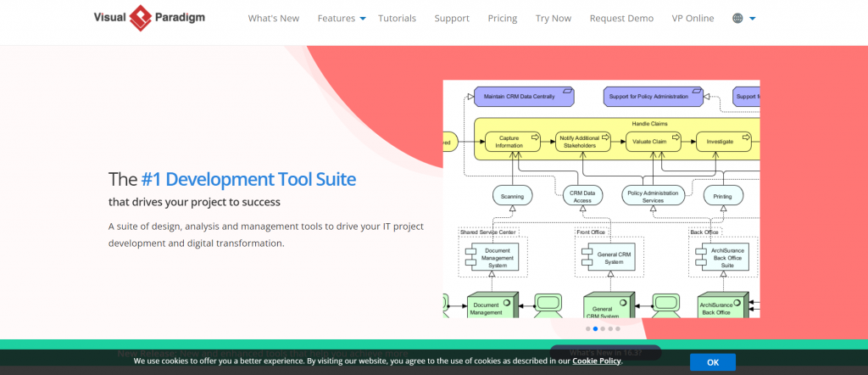Click the ArchiMate diagram slide image

coord(601,199)
